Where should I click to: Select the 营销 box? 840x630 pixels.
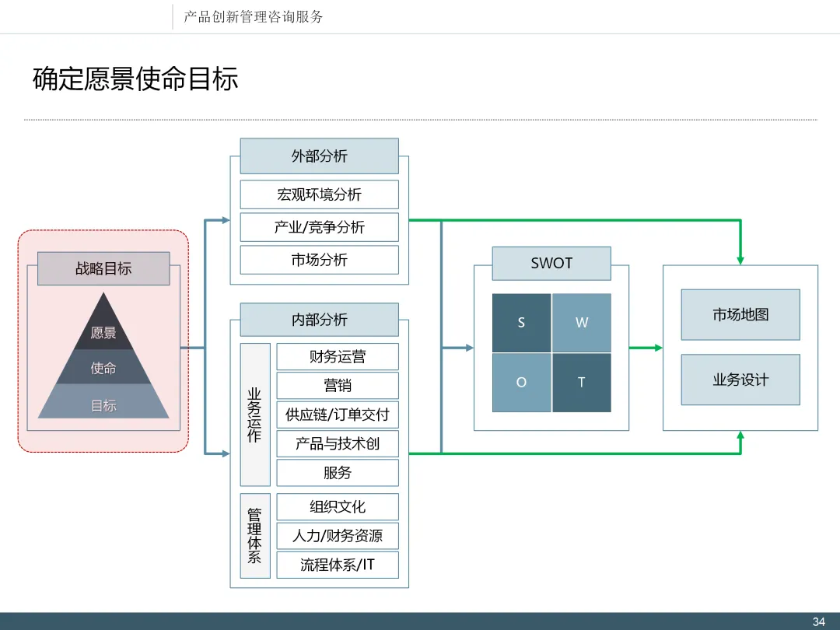pos(338,385)
